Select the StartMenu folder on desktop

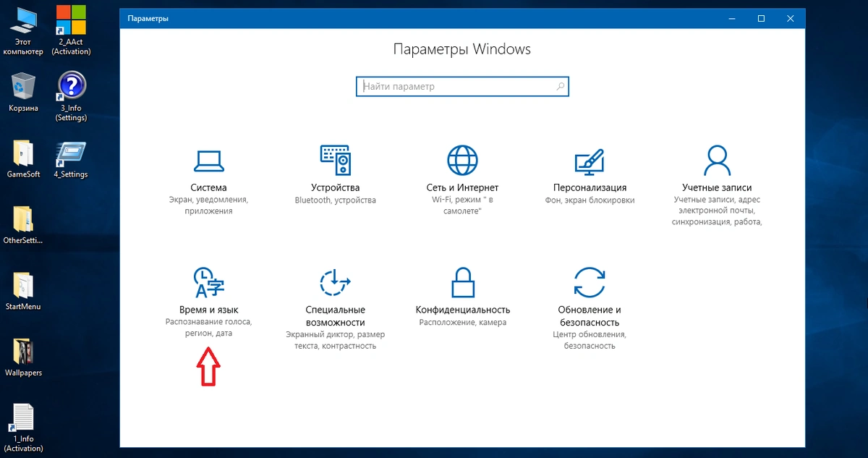[x=23, y=291]
